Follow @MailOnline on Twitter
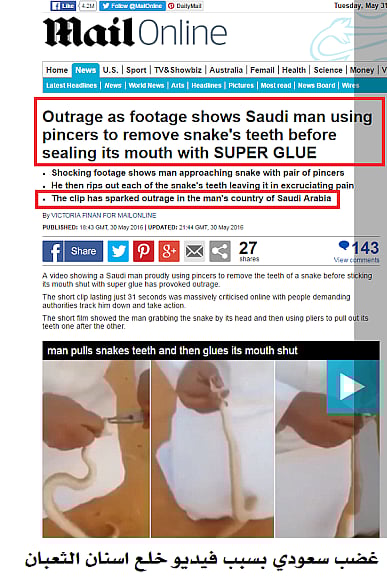 point(132,6)
